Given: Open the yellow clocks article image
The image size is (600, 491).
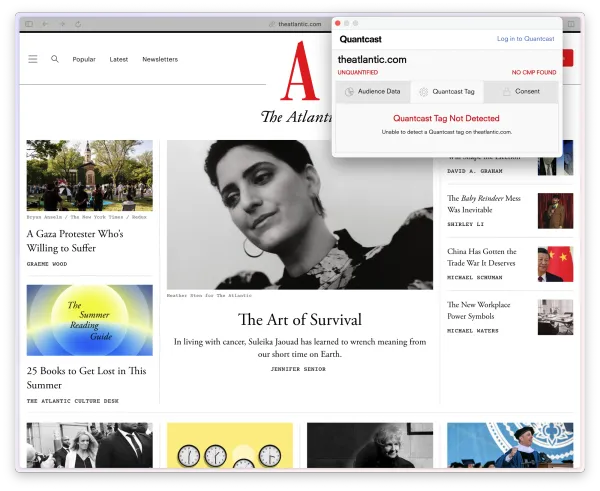Looking at the screenshot, I should 230,445.
